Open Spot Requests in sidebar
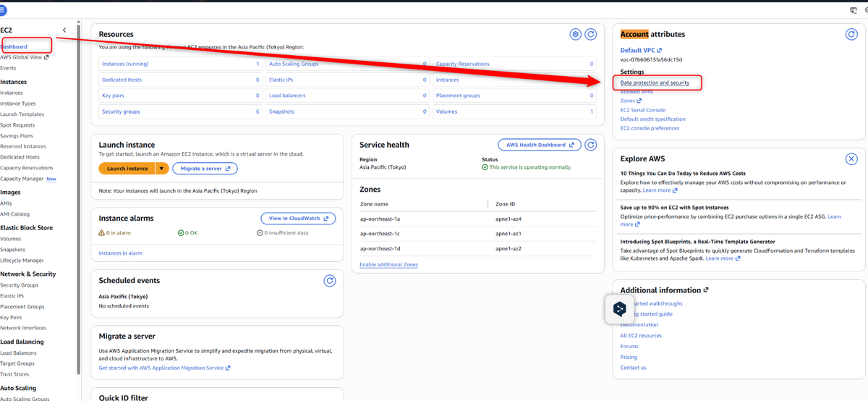Image resolution: width=868 pixels, height=401 pixels. (x=17, y=125)
